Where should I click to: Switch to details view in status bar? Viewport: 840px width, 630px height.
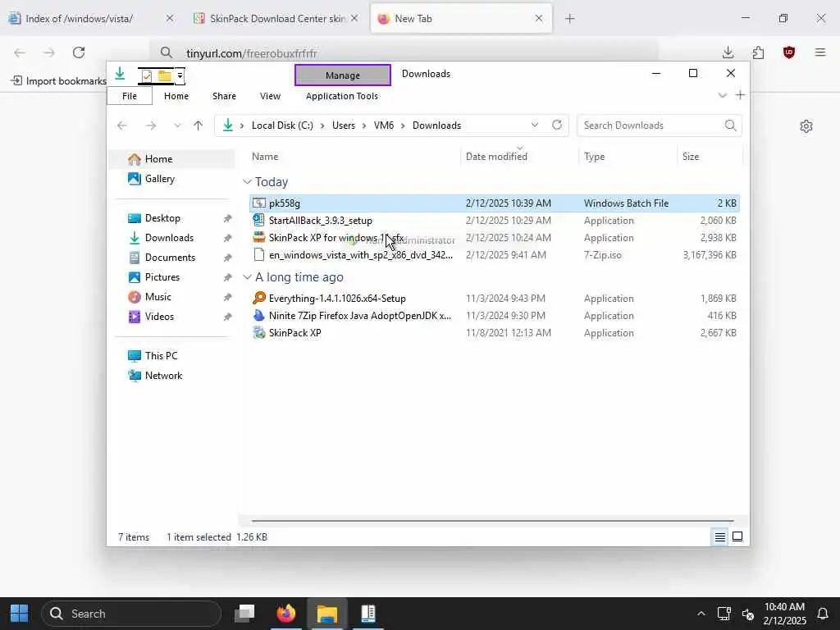point(720,536)
